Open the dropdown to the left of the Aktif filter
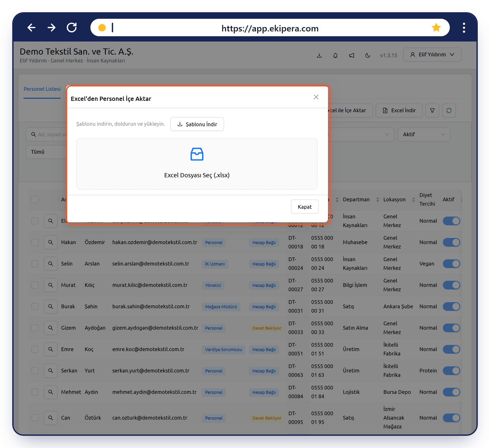 pyautogui.click(x=361, y=134)
